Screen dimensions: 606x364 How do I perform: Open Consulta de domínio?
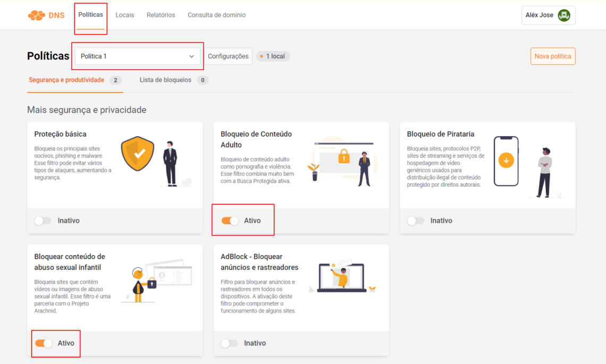216,15
